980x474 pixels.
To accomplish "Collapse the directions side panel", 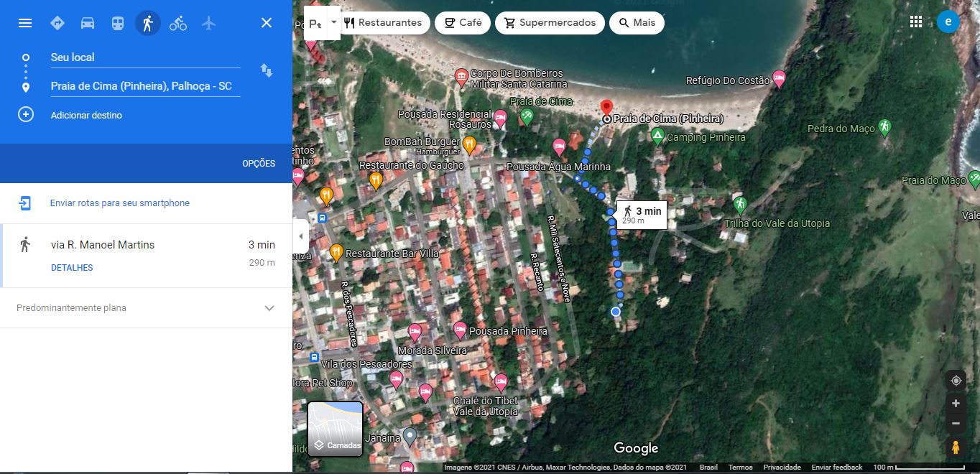I will (300, 235).
